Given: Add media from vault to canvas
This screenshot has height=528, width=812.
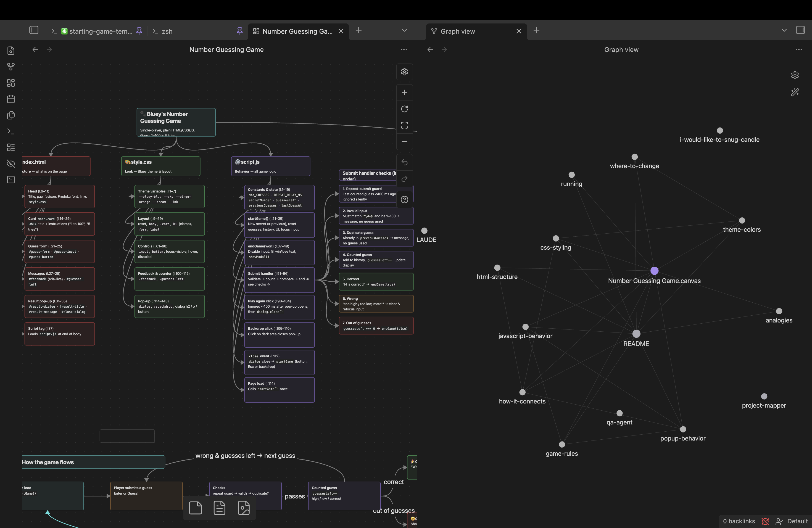Looking at the screenshot, I should 244,508.
